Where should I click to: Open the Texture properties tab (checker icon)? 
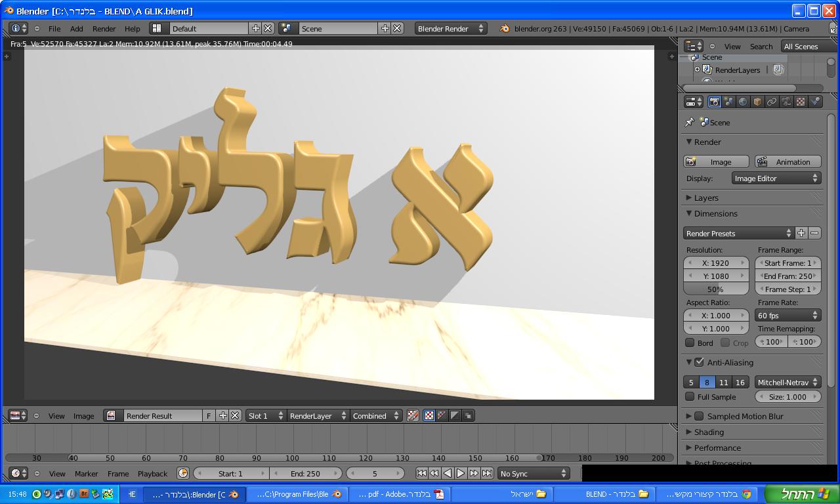[x=801, y=102]
